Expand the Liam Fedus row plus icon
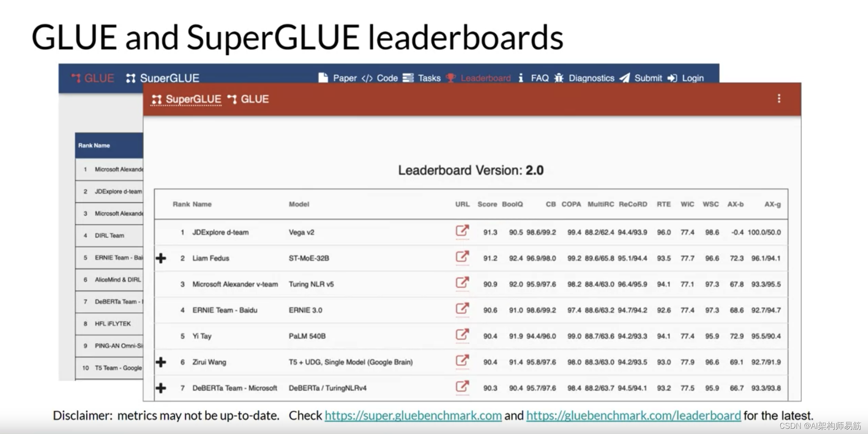Viewport: 868px width, 434px height. [x=161, y=258]
